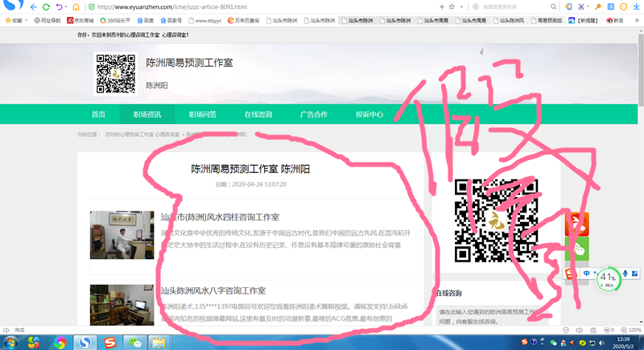Open the browser home page icon
The height and width of the screenshot is (350, 644).
coord(76,7)
